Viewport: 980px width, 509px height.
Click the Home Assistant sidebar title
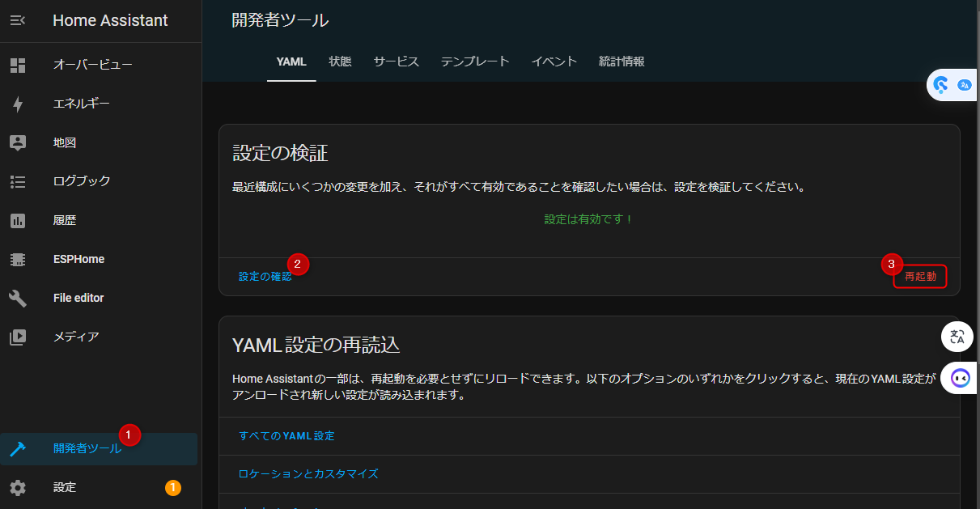coord(110,21)
